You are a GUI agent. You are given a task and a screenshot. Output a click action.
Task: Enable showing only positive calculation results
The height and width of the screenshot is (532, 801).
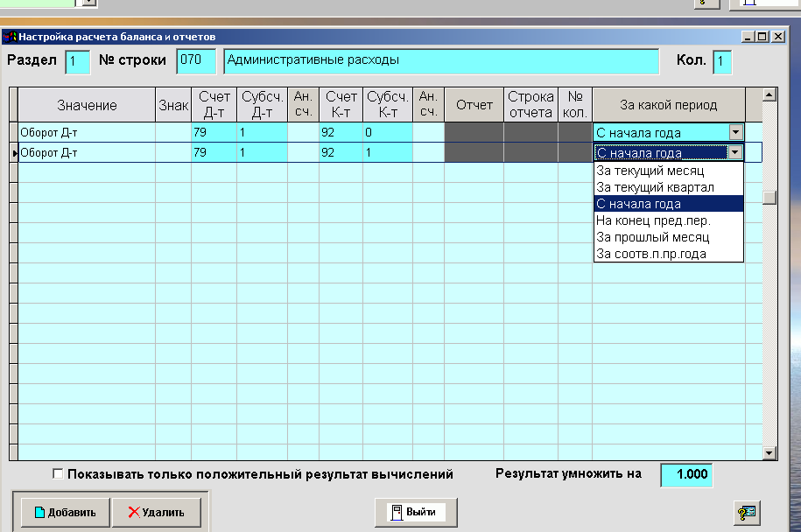point(59,474)
